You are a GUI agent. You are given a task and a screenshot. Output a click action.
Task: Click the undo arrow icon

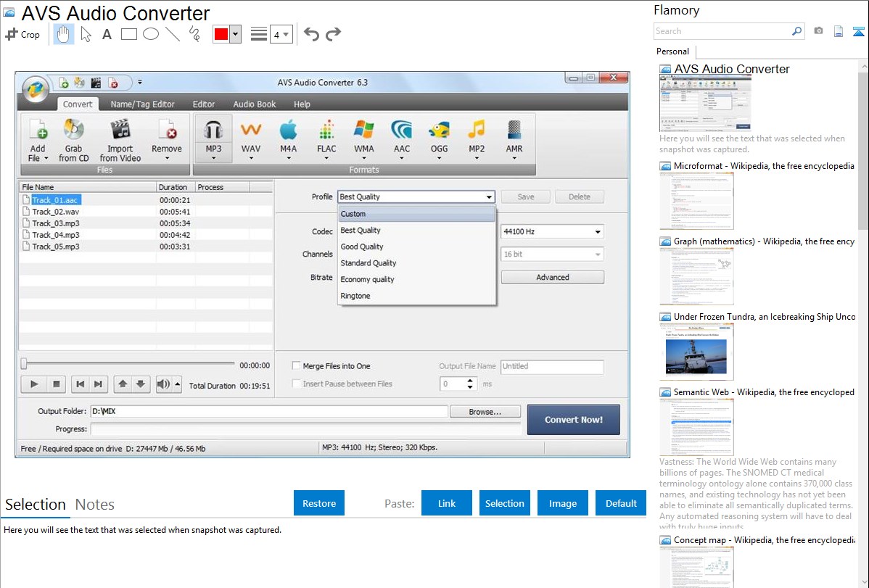point(311,34)
